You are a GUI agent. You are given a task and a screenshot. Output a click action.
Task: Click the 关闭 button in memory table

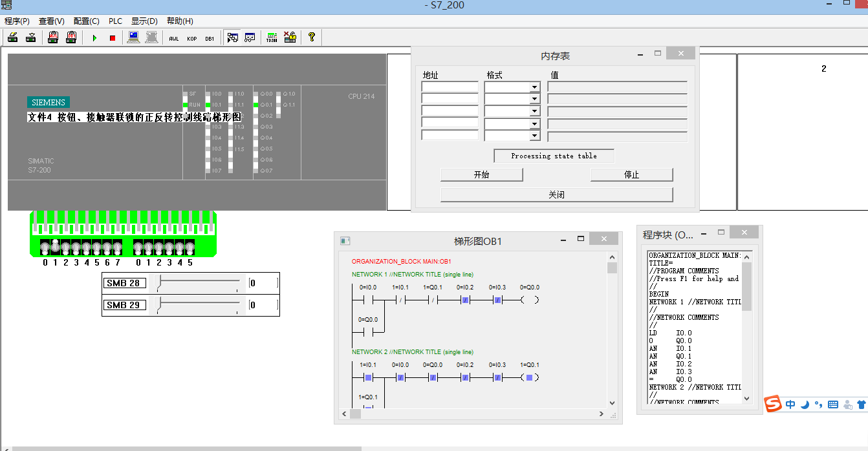[x=557, y=194]
